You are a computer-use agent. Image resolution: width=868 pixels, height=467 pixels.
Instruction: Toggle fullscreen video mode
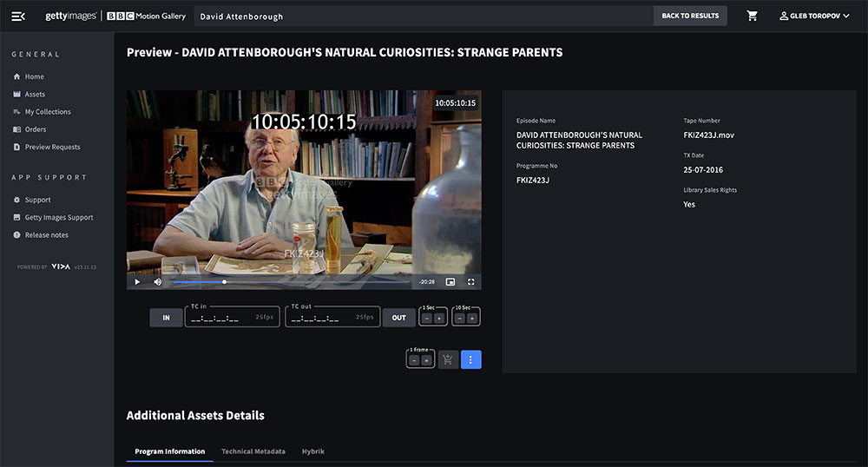(x=471, y=281)
